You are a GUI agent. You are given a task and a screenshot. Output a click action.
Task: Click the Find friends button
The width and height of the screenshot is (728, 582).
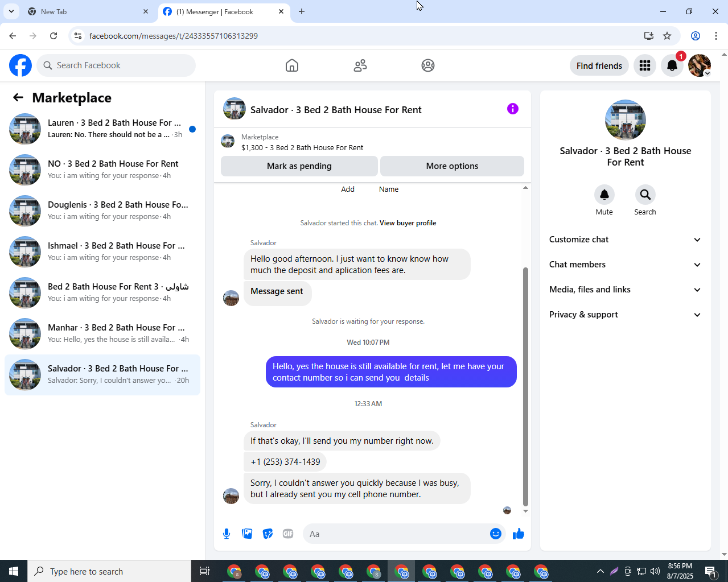[x=599, y=65]
